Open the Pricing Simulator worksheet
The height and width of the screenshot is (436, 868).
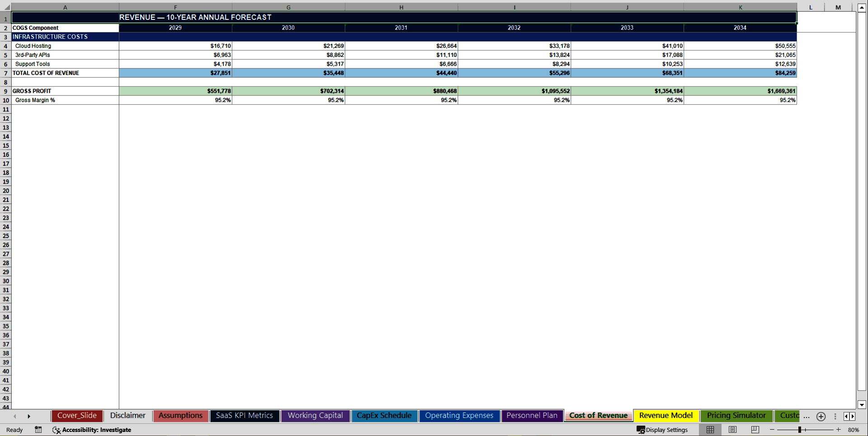736,416
